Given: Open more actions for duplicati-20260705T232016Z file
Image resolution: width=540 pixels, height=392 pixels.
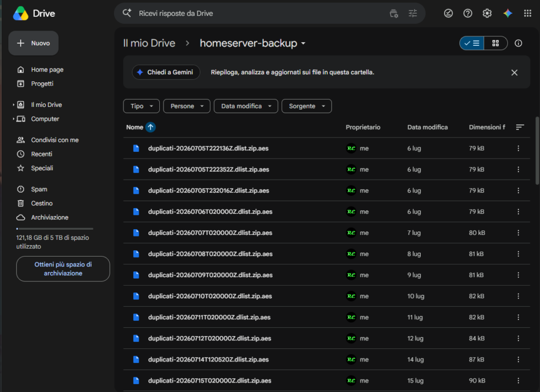Looking at the screenshot, I should [x=518, y=190].
